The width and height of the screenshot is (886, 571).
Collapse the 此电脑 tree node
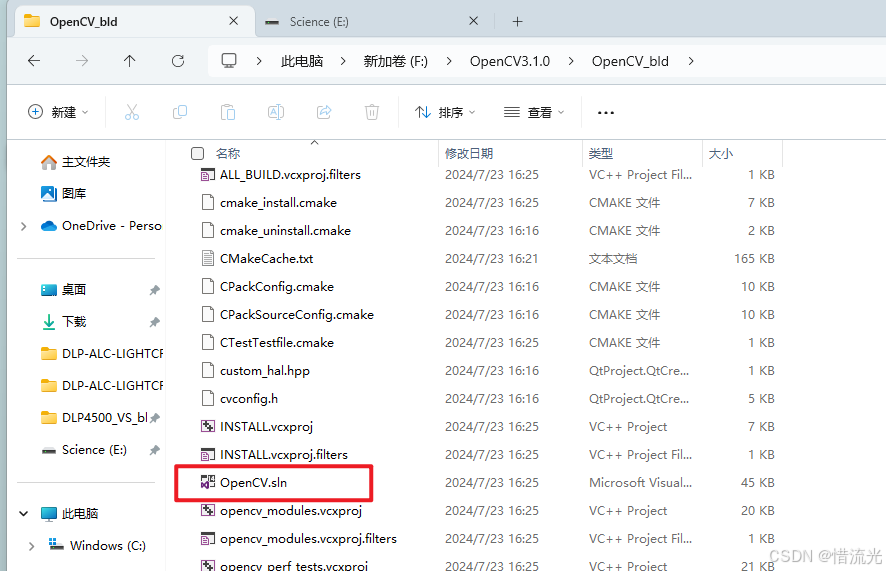click(x=23, y=513)
